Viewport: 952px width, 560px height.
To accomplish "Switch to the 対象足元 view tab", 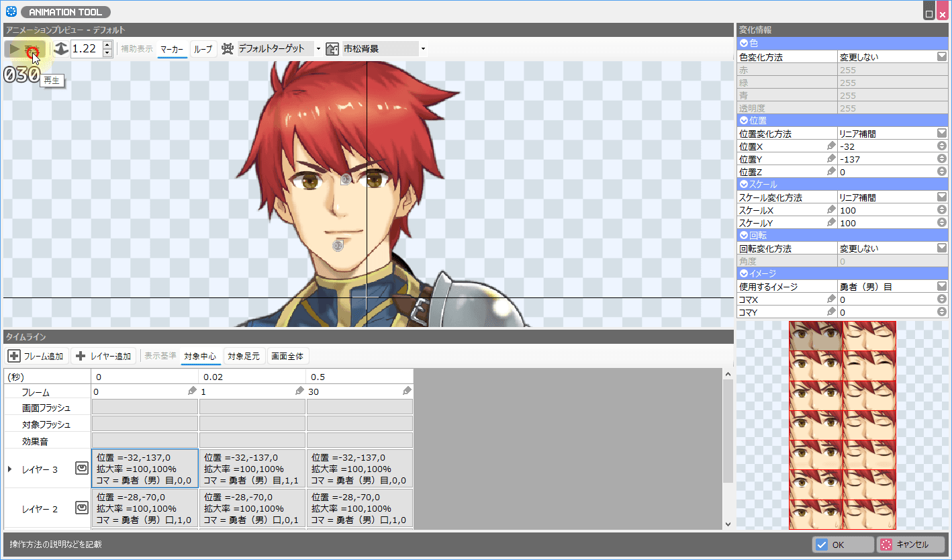I will click(x=244, y=356).
